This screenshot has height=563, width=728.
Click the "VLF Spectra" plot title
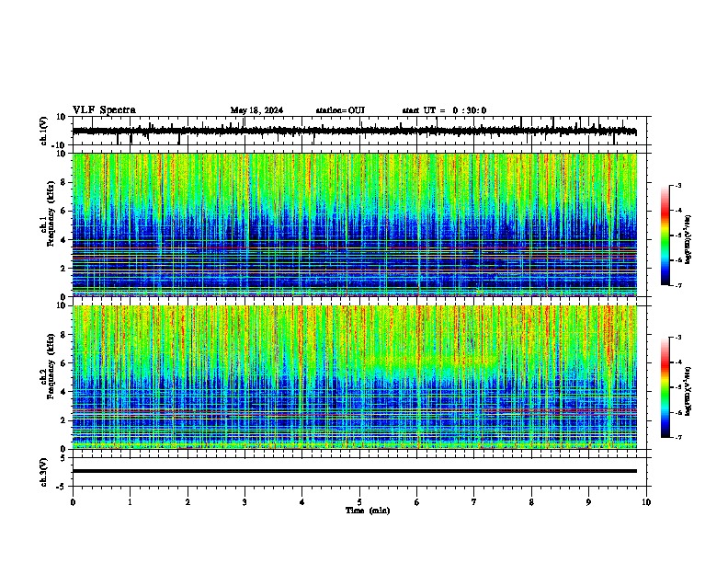104,109
